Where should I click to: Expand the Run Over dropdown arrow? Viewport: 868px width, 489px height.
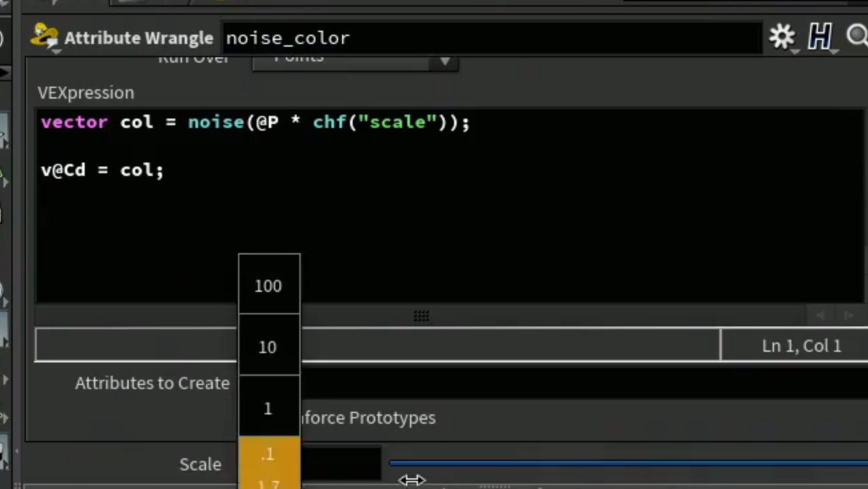(x=445, y=61)
